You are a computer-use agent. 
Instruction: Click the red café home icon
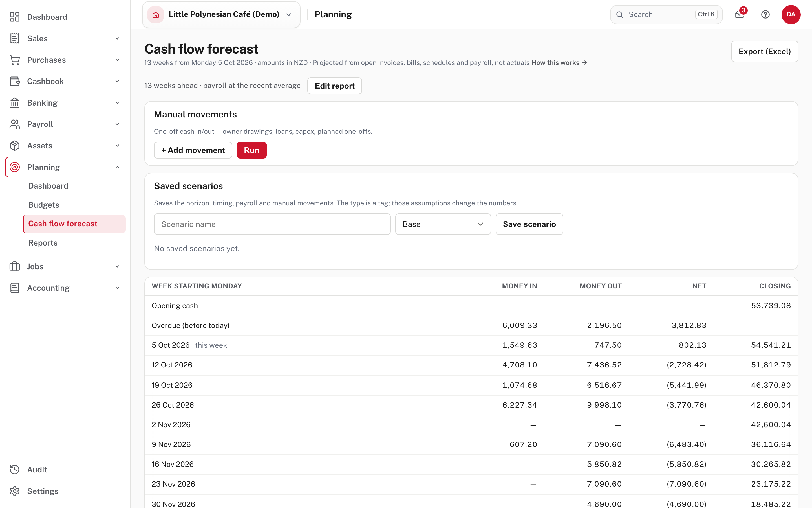click(156, 14)
